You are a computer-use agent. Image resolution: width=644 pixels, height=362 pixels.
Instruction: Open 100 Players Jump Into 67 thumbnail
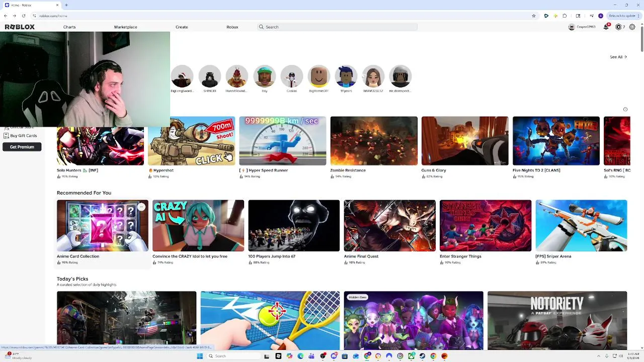click(x=294, y=226)
